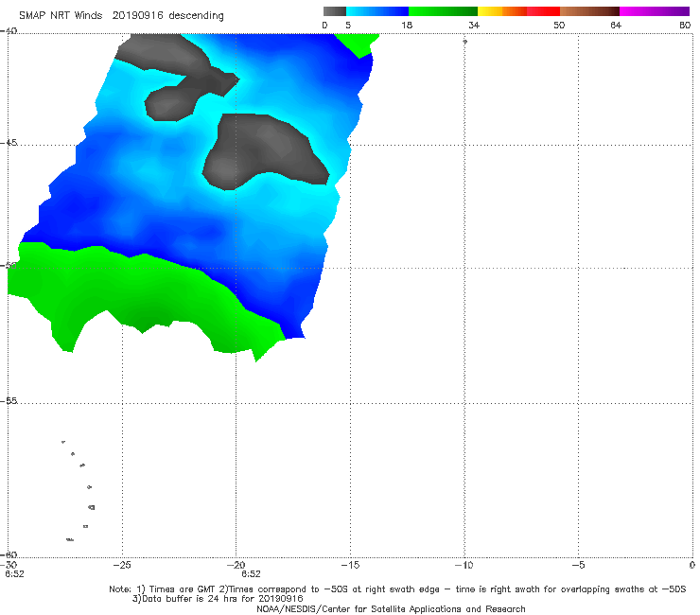The image size is (700, 615).
Task: Click the title 'SMAP NRT Winds 20190916 descending'
Action: click(x=121, y=16)
